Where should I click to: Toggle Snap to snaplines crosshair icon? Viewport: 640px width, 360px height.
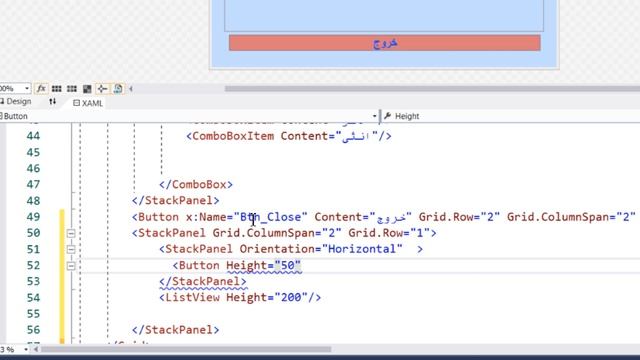pyautogui.click(x=102, y=89)
